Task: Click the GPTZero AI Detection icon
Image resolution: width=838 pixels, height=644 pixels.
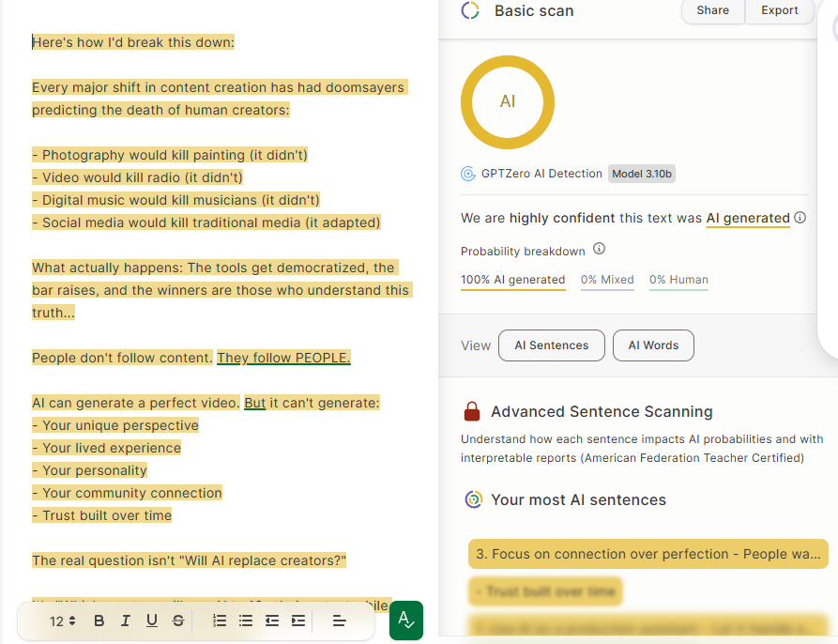Action: click(468, 174)
